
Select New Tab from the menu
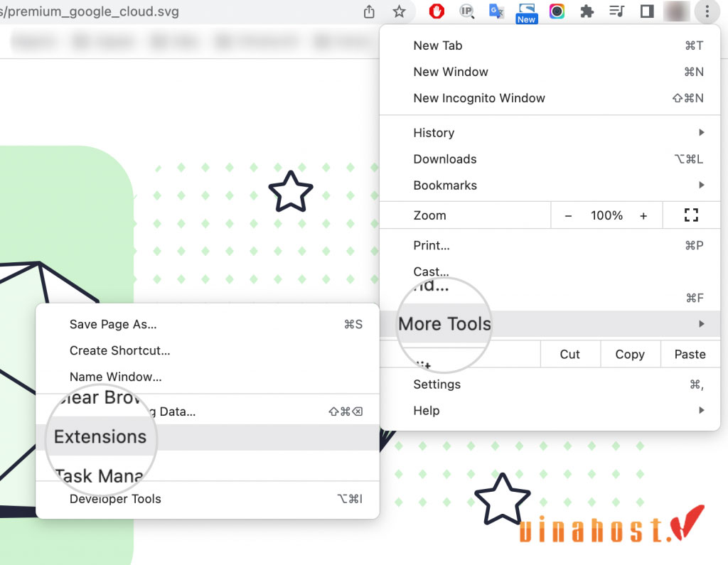point(550,45)
